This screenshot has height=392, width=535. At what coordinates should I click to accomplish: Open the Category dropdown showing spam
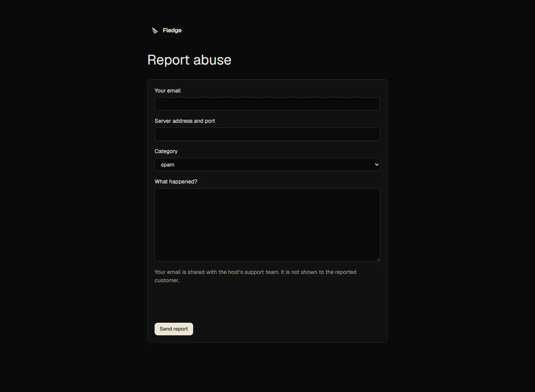click(267, 165)
